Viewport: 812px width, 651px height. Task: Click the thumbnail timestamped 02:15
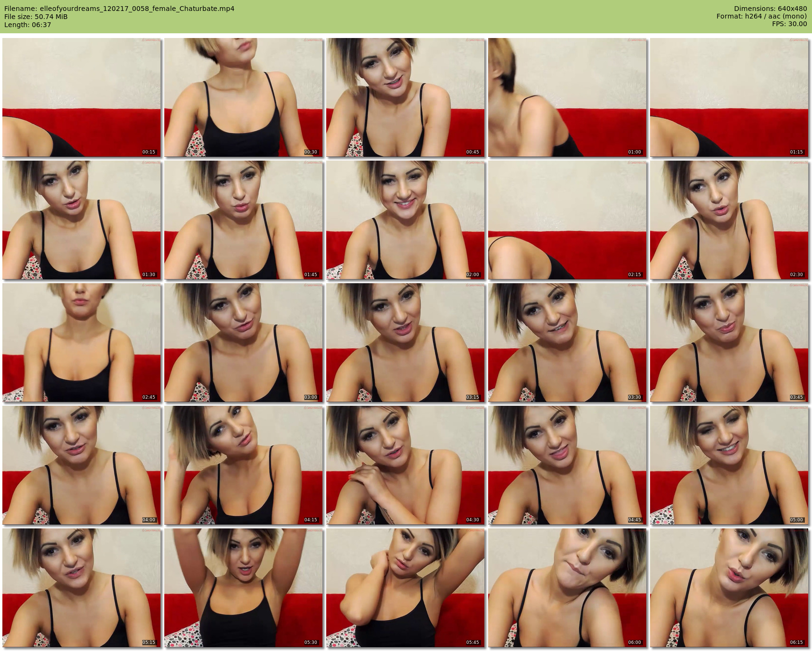click(567, 220)
